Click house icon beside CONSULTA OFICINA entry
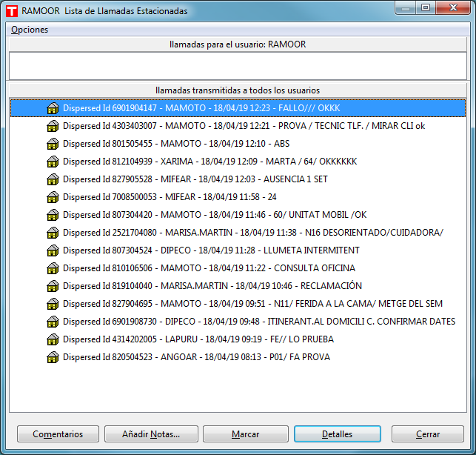476x455 pixels. click(53, 268)
